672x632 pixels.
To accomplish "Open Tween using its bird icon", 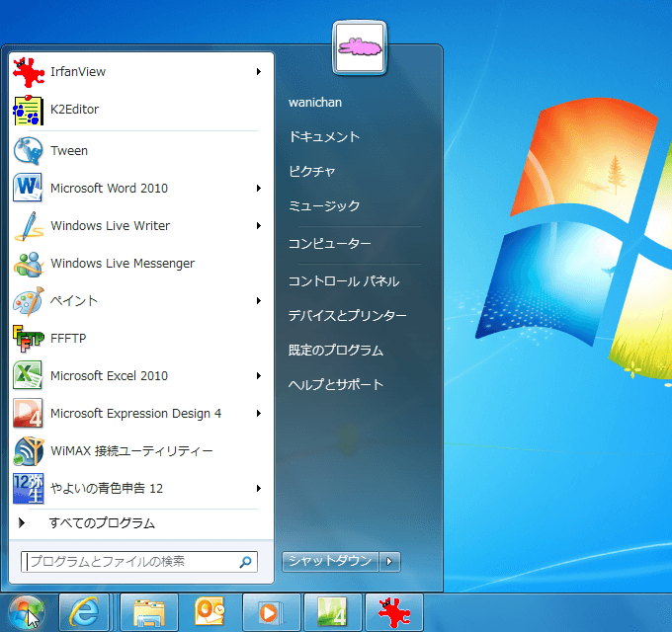I will 29,151.
